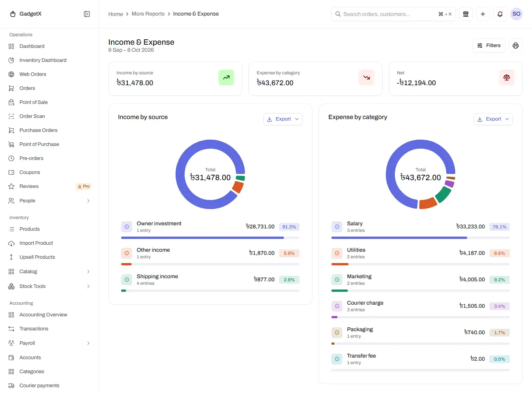Click the GadgetX brand logo

click(26, 14)
